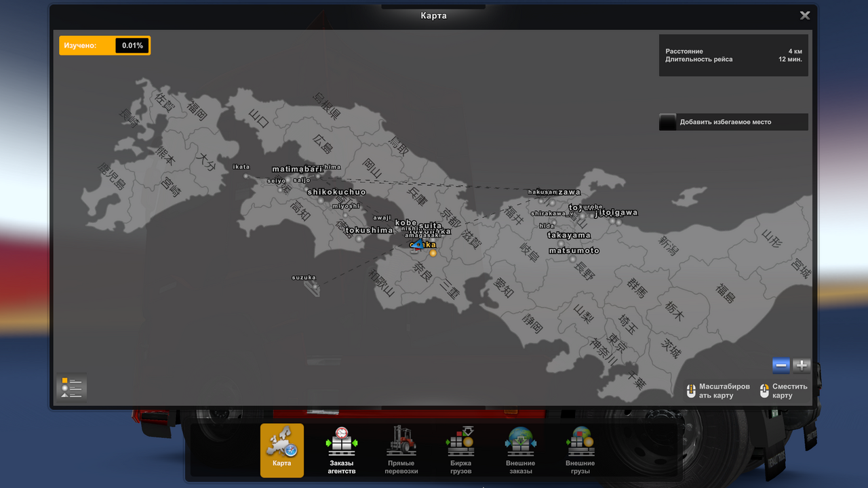Open Внешние грузы tab
This screenshot has width=868, height=488.
[x=580, y=450]
